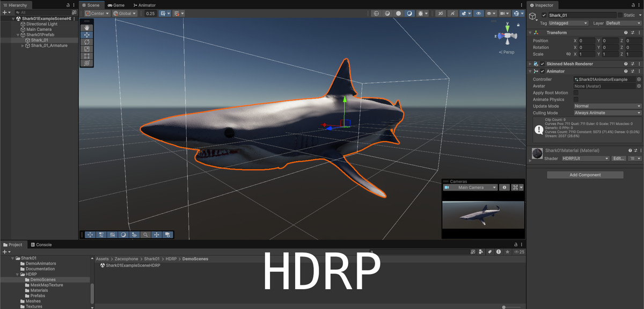Select the Project tab
644x309 pixels.
[x=13, y=245]
